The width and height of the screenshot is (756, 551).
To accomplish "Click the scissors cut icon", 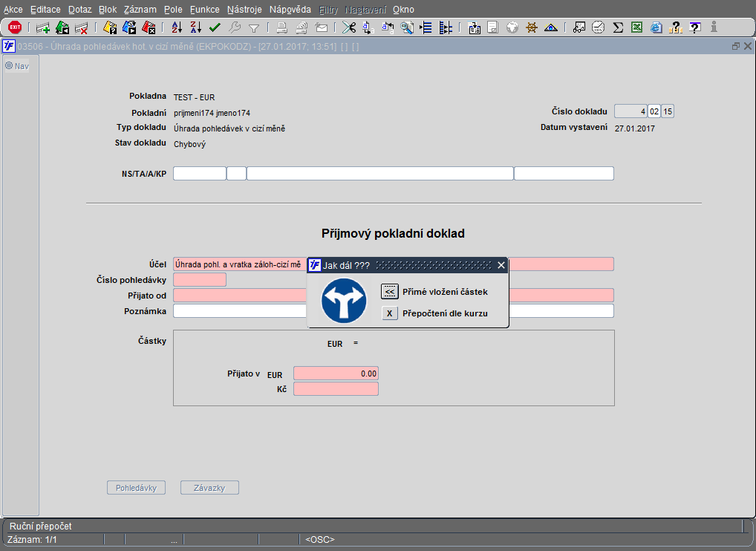I will (348, 28).
